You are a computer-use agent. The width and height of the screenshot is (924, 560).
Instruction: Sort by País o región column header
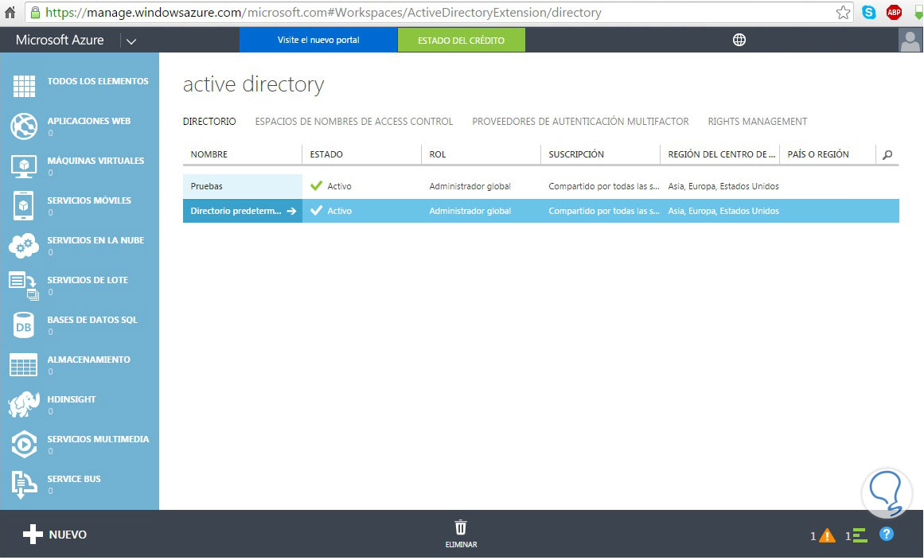pyautogui.click(x=818, y=154)
